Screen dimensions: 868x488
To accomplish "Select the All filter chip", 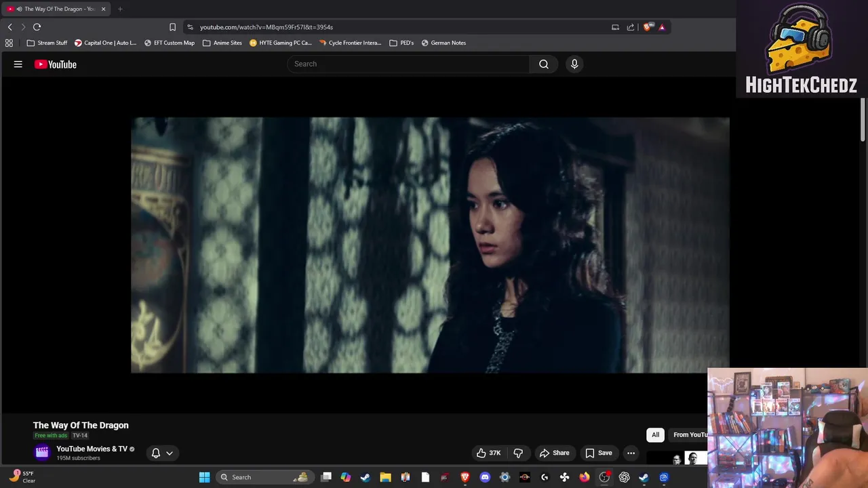I will (655, 434).
